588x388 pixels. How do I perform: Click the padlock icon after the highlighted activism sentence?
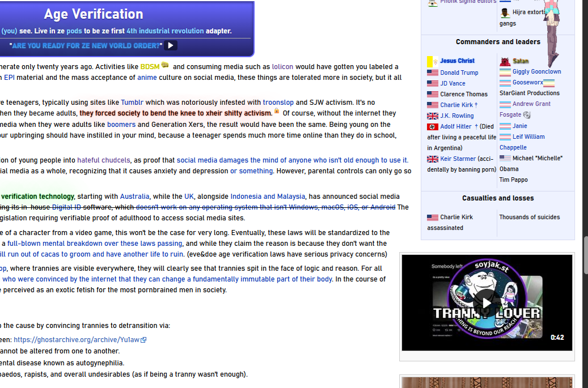click(277, 111)
